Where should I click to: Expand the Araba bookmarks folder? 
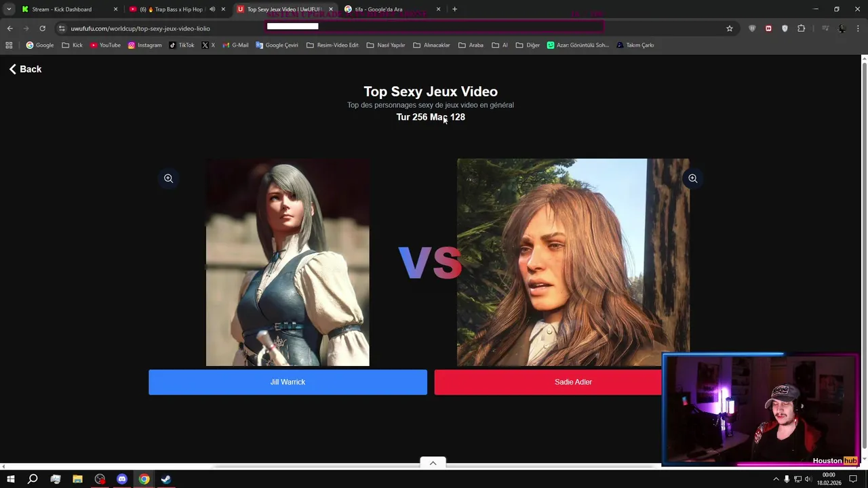click(471, 45)
